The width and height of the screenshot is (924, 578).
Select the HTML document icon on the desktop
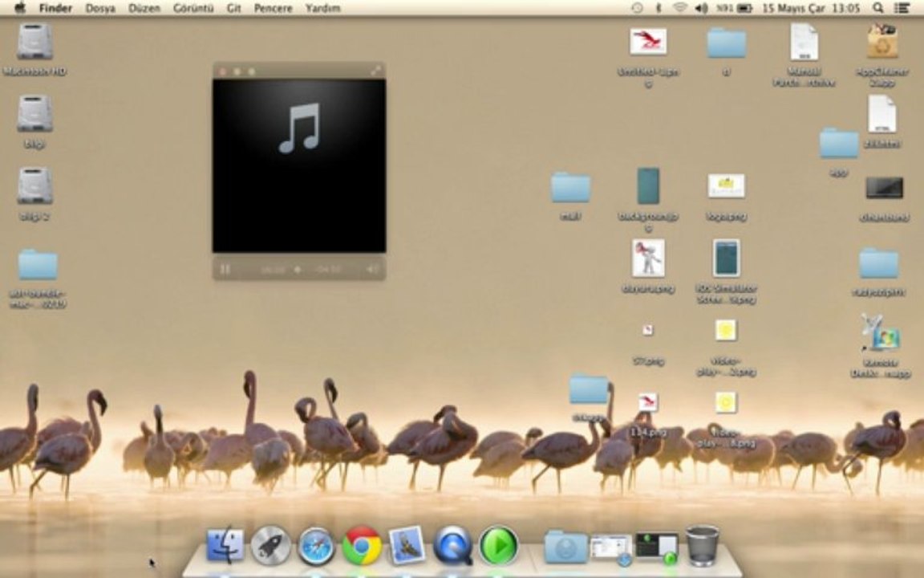click(x=881, y=114)
